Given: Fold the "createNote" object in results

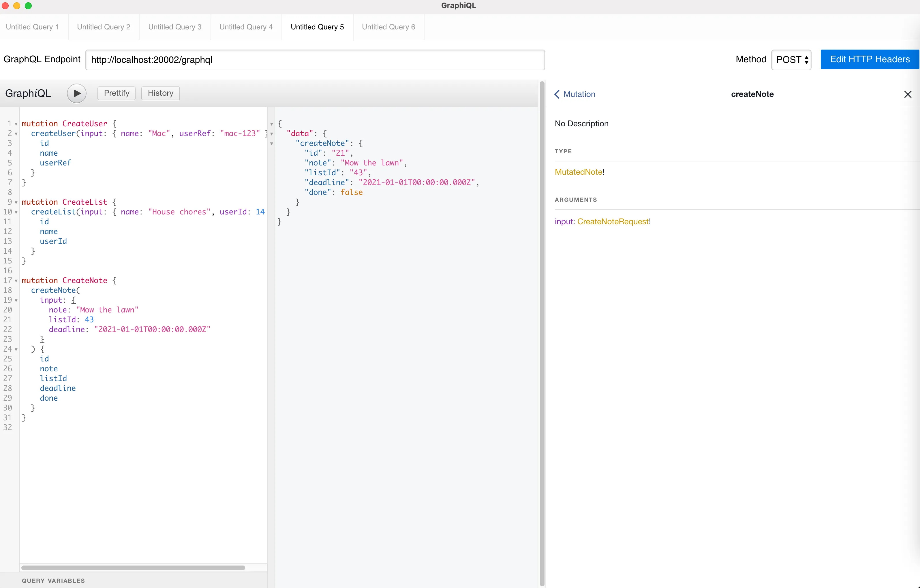Looking at the screenshot, I should pyautogui.click(x=272, y=144).
